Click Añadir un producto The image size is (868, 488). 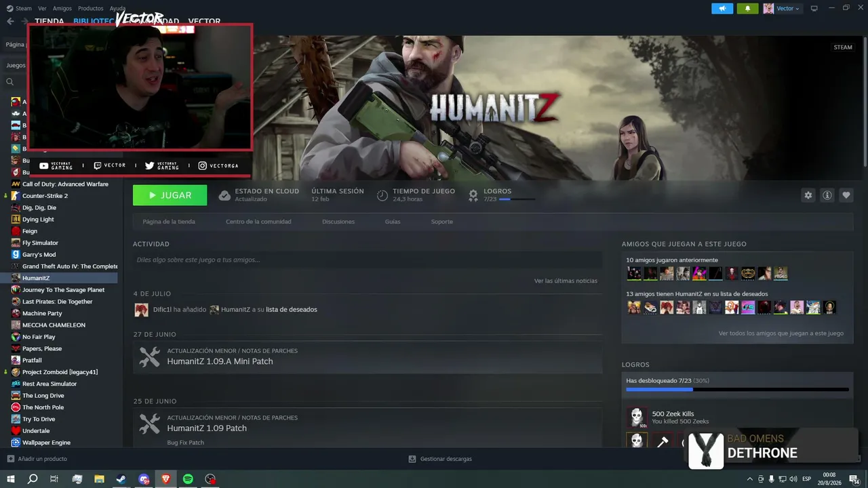[37, 459]
